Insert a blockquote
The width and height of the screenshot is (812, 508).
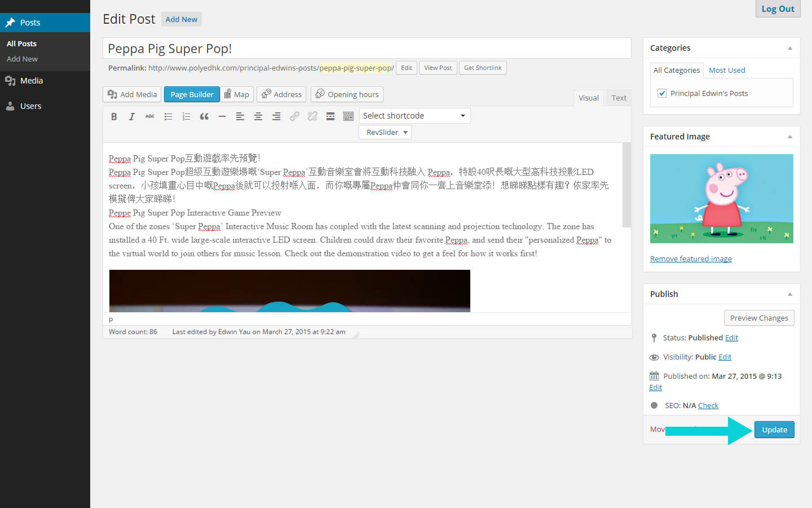[x=204, y=116]
